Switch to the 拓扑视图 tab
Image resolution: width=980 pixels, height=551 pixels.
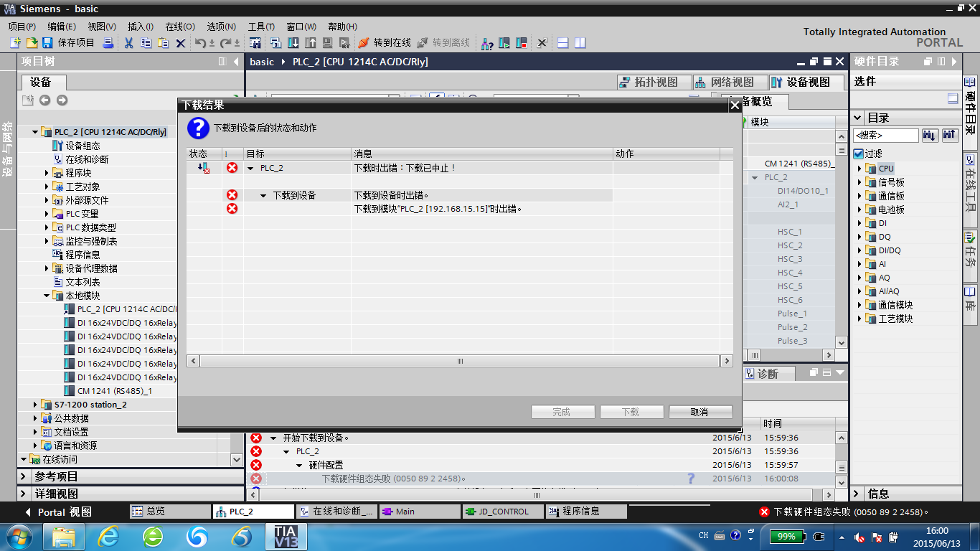[x=653, y=82]
